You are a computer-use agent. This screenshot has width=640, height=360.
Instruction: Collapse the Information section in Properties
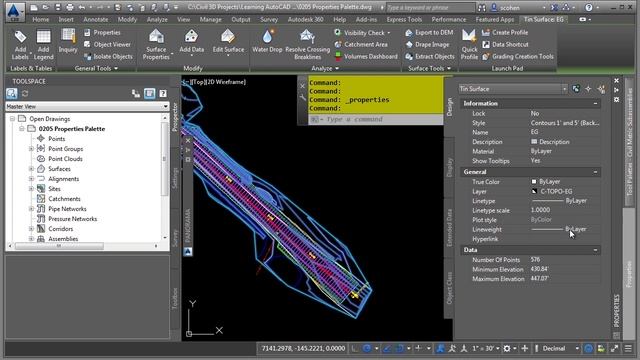(x=595, y=104)
